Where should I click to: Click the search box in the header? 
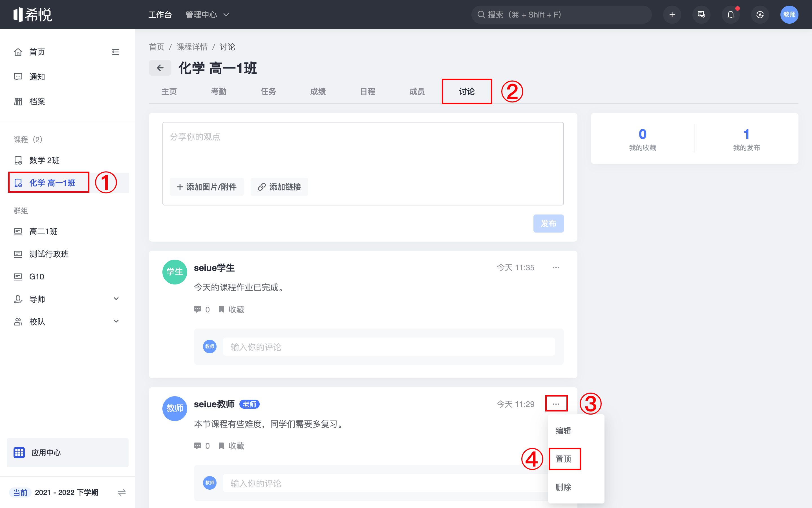click(x=561, y=15)
